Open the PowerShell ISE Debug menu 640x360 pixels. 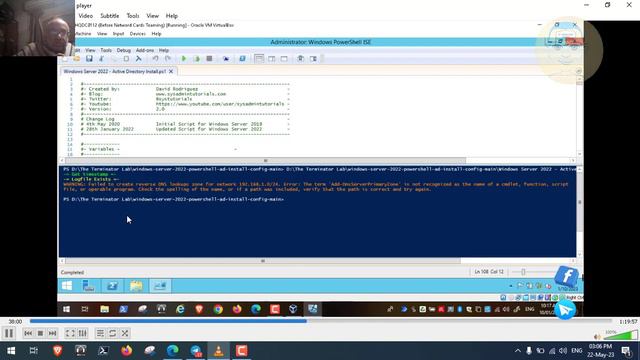[x=123, y=50]
